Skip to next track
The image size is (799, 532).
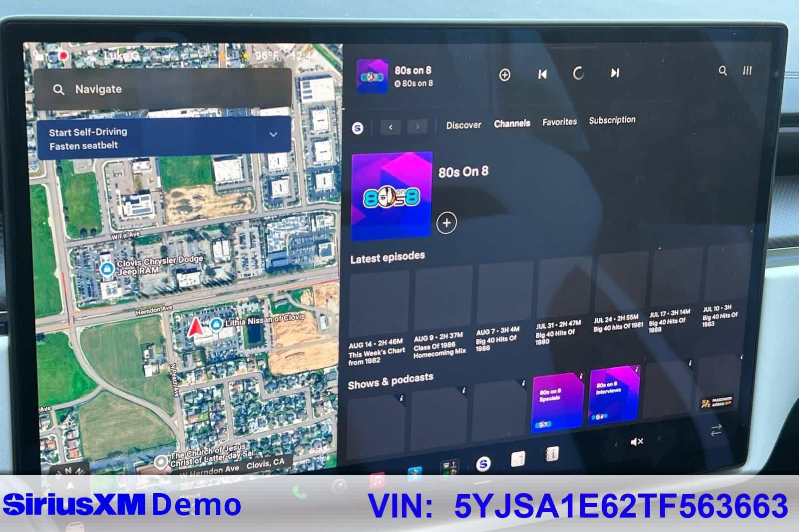(x=615, y=73)
